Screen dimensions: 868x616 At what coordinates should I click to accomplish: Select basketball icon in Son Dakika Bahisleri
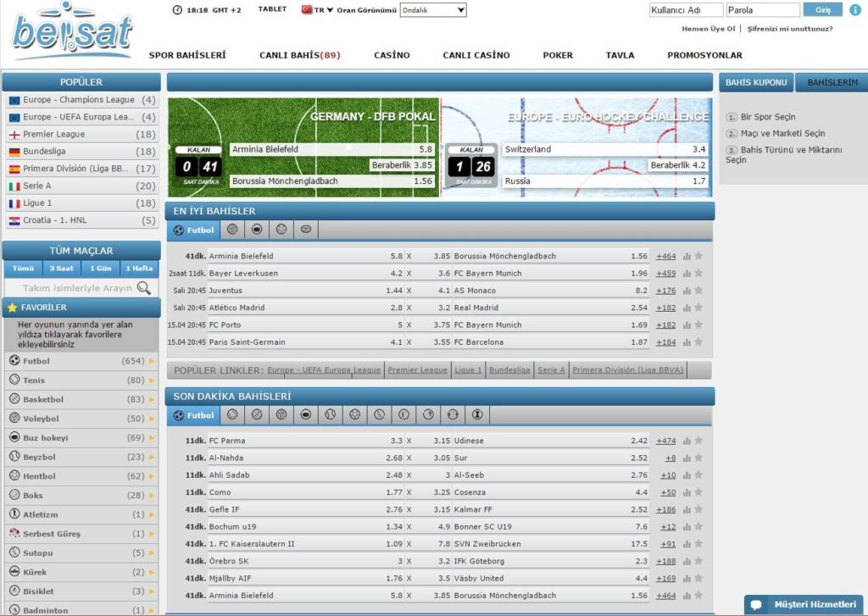(257, 414)
